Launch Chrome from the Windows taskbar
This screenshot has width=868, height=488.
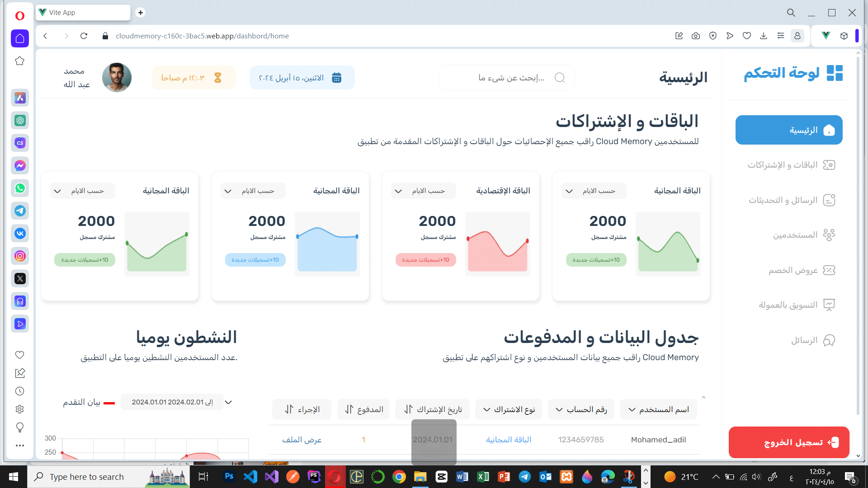click(x=399, y=476)
